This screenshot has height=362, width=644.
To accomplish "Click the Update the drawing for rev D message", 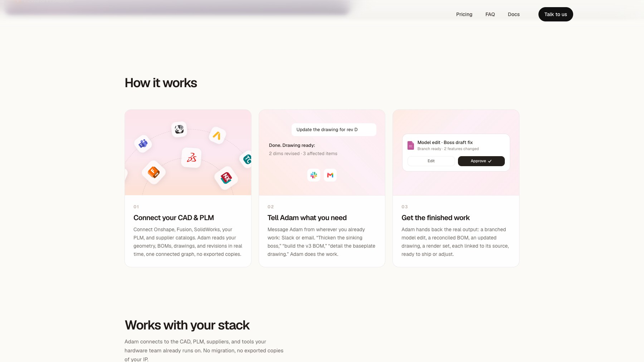I will (334, 130).
